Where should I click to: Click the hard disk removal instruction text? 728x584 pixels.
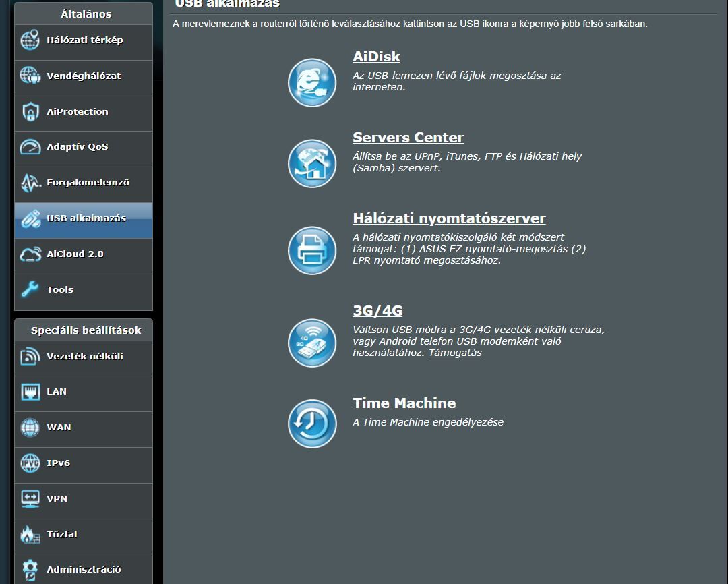(x=410, y=24)
